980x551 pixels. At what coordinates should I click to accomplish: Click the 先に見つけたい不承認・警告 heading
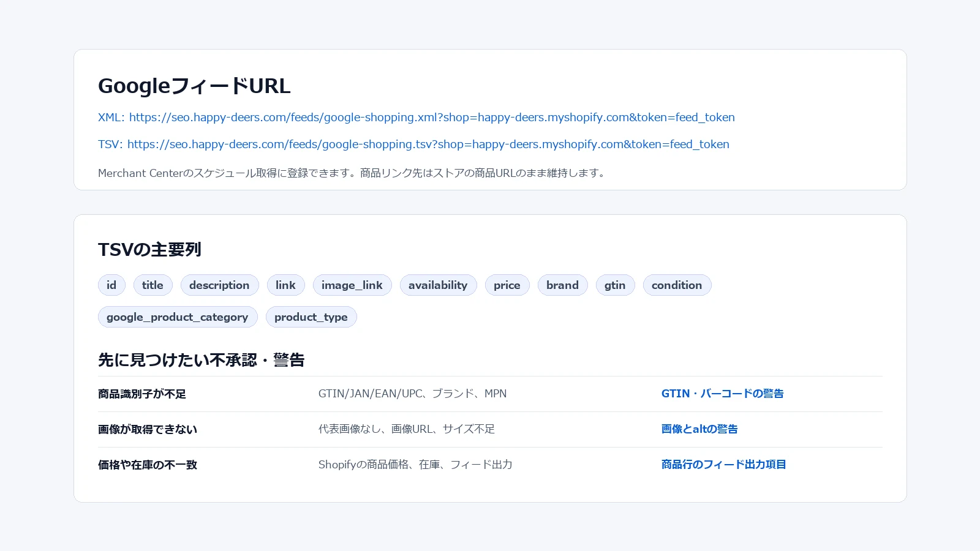(x=202, y=360)
